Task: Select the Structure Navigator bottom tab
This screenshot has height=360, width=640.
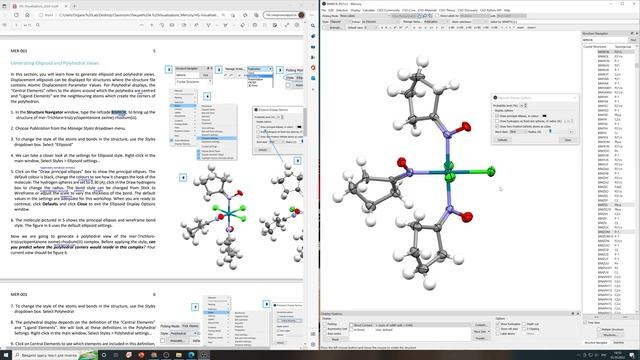Action: point(596,342)
